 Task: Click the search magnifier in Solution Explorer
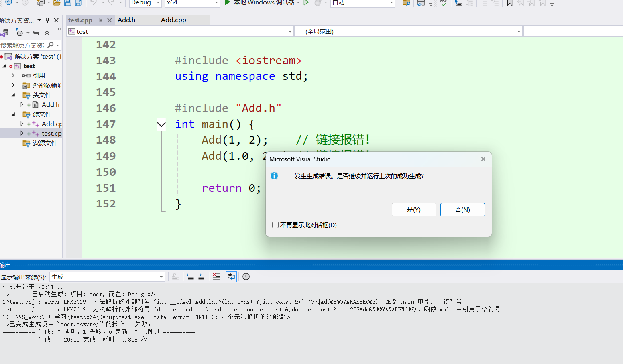50,45
